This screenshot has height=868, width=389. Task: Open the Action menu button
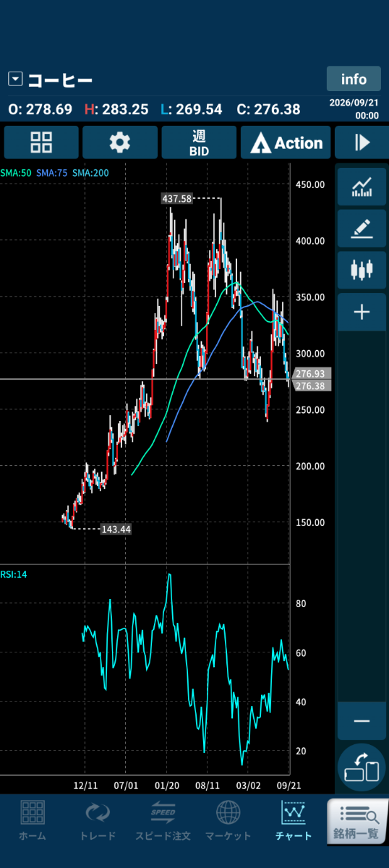tap(286, 142)
